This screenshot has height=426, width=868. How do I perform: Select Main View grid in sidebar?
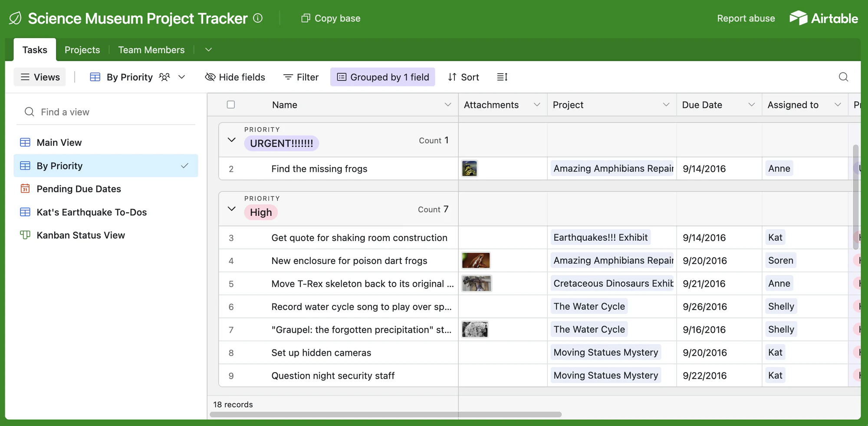click(106, 142)
